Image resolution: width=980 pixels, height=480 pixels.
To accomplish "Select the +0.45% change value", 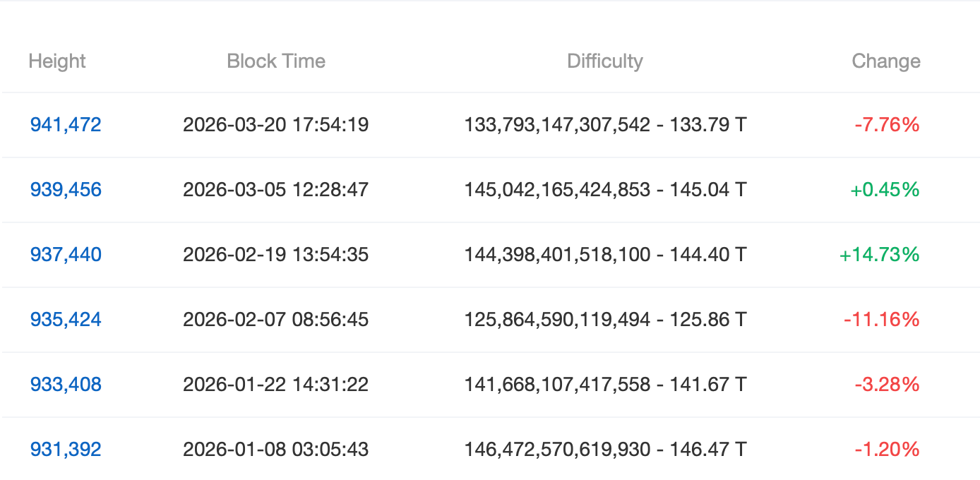I will coord(883,189).
